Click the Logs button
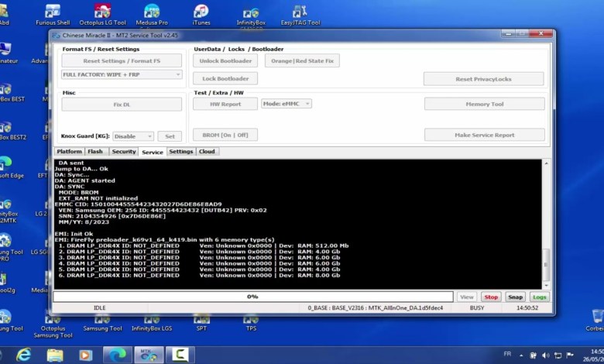Viewport: 604px width, 364px height. 539,297
